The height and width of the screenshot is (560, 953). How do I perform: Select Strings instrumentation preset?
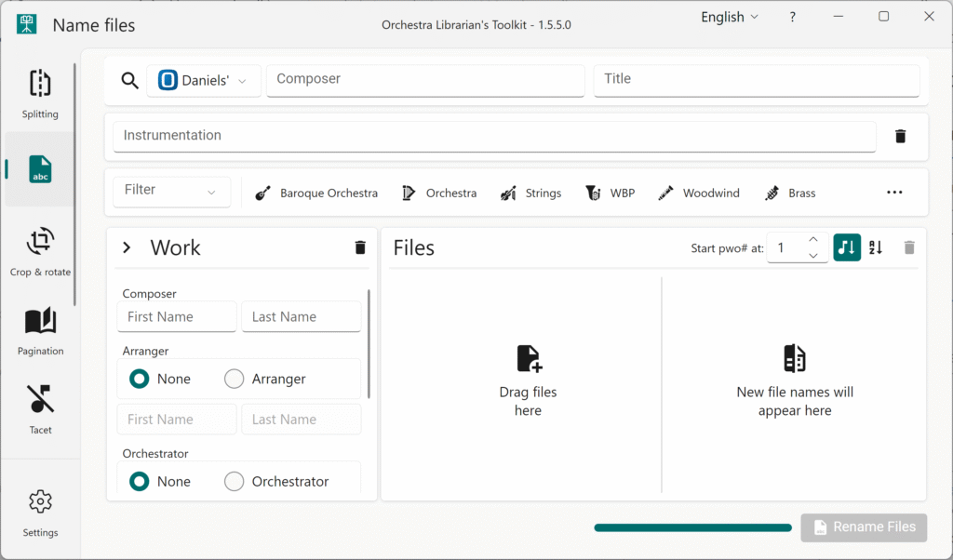531,193
